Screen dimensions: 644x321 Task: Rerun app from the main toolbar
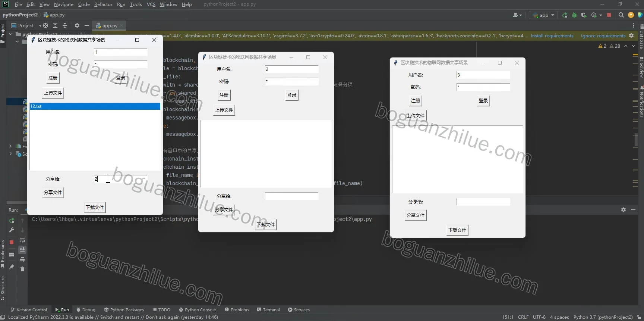pos(565,15)
